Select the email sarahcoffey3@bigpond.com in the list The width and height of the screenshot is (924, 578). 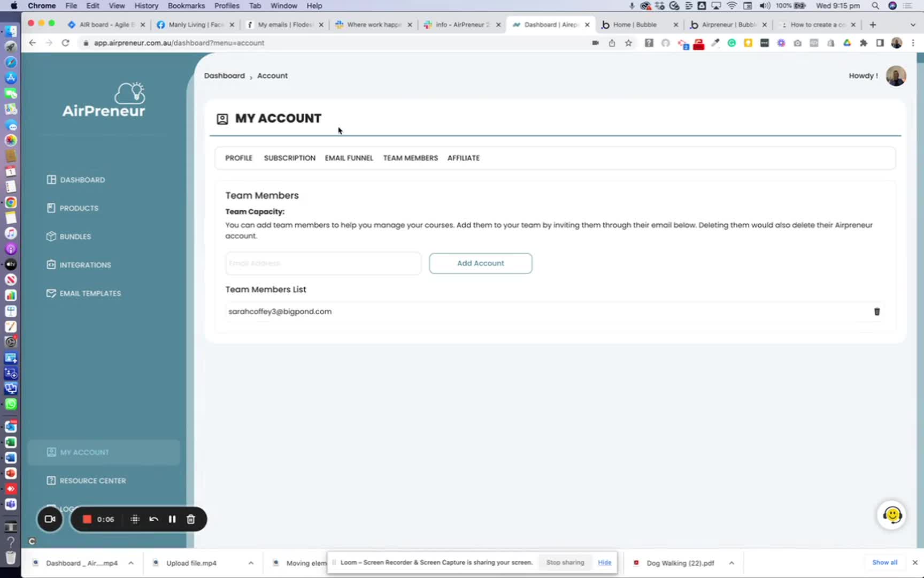pos(280,311)
